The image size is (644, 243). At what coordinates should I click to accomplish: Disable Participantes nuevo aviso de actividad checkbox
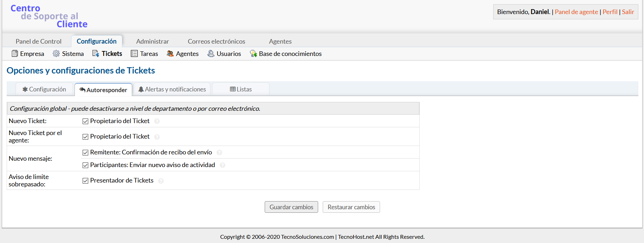[85, 165]
